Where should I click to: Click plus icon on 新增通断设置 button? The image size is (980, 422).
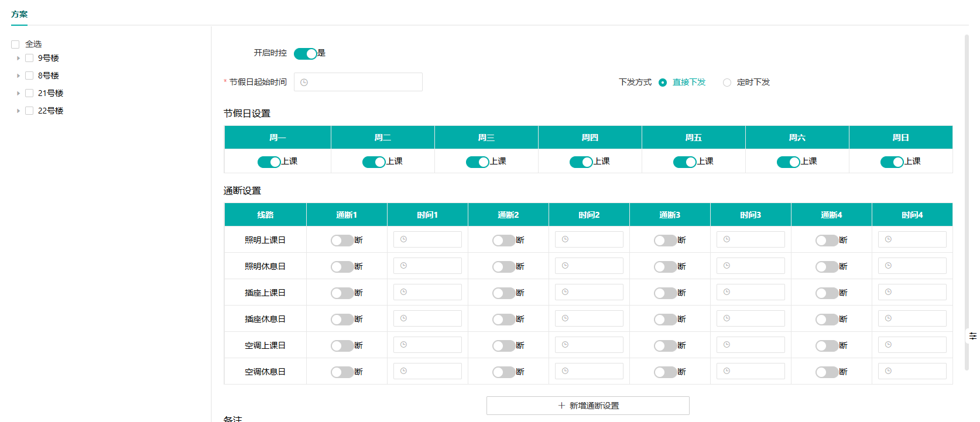pos(561,406)
